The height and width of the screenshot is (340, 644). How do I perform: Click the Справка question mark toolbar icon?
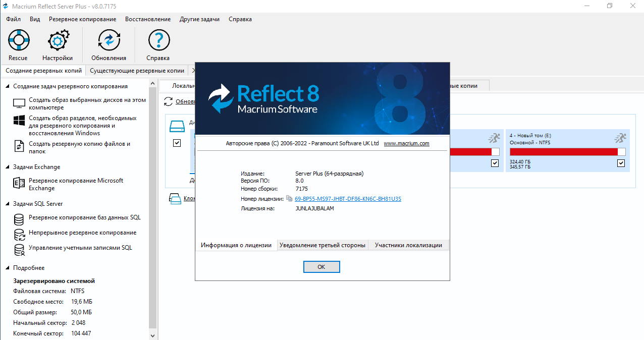(158, 40)
